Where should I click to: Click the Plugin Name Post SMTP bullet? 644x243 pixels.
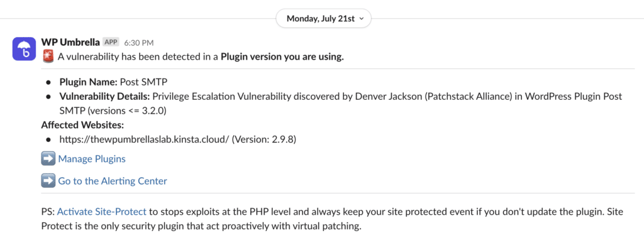[114, 82]
